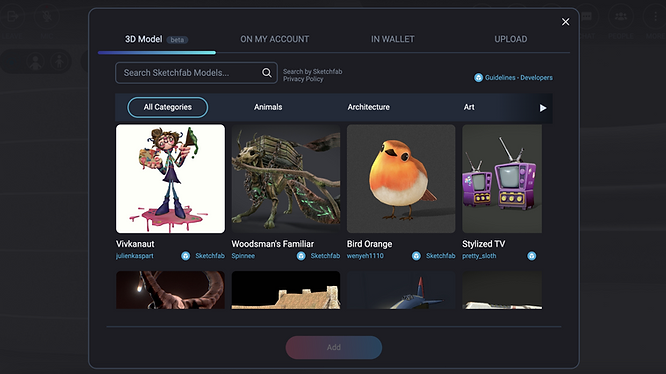Open the Privacy Policy link
Viewport: 666px width, 374px height.
click(x=303, y=79)
